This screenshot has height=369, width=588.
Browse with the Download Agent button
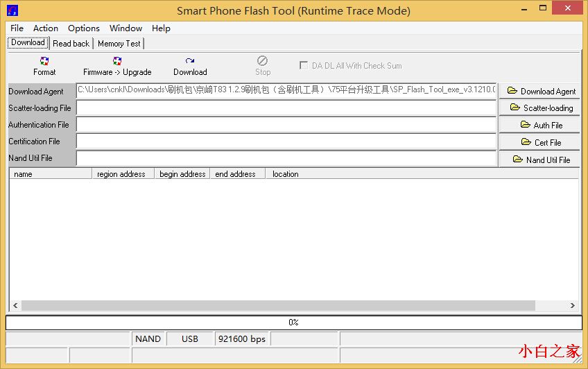pos(539,91)
